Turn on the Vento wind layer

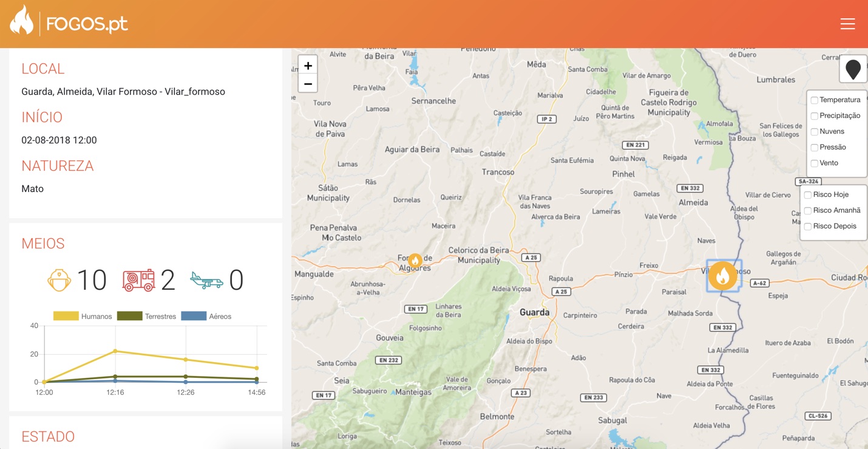point(815,163)
